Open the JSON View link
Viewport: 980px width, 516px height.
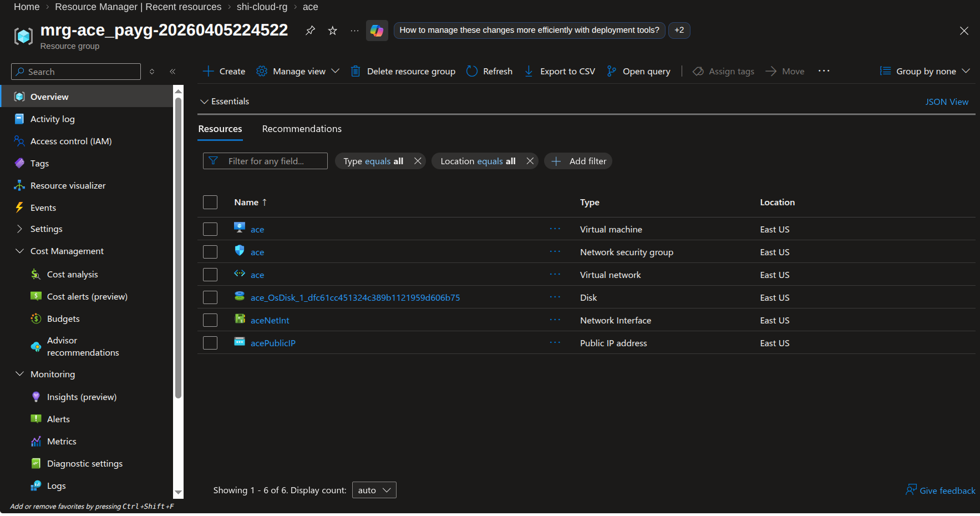pyautogui.click(x=946, y=102)
